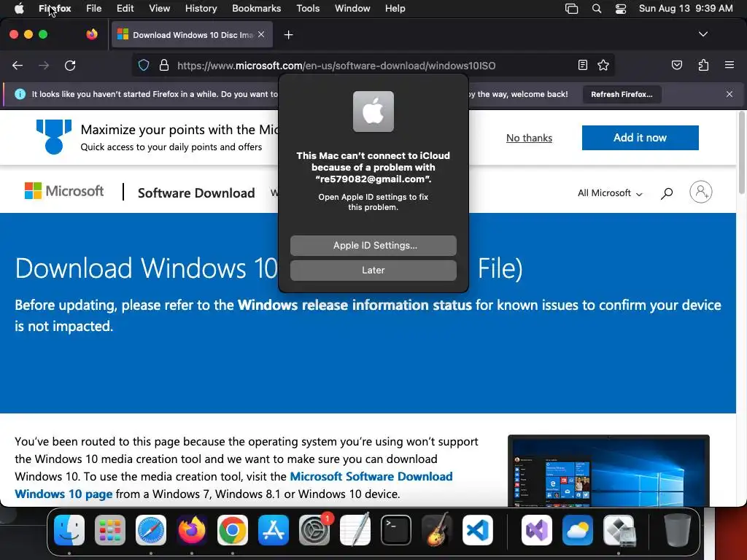Viewport: 747px width, 560px height.
Task: Open Launchpad from the Dock
Action: (110, 530)
